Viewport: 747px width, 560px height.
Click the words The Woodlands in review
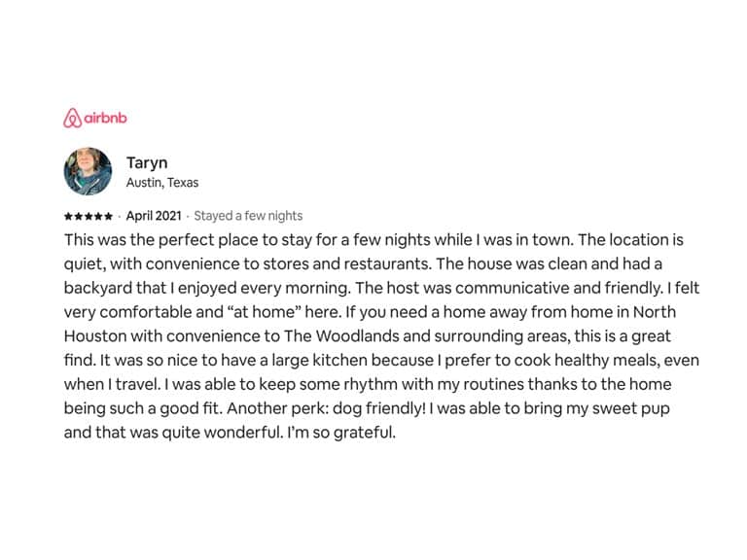341,336
